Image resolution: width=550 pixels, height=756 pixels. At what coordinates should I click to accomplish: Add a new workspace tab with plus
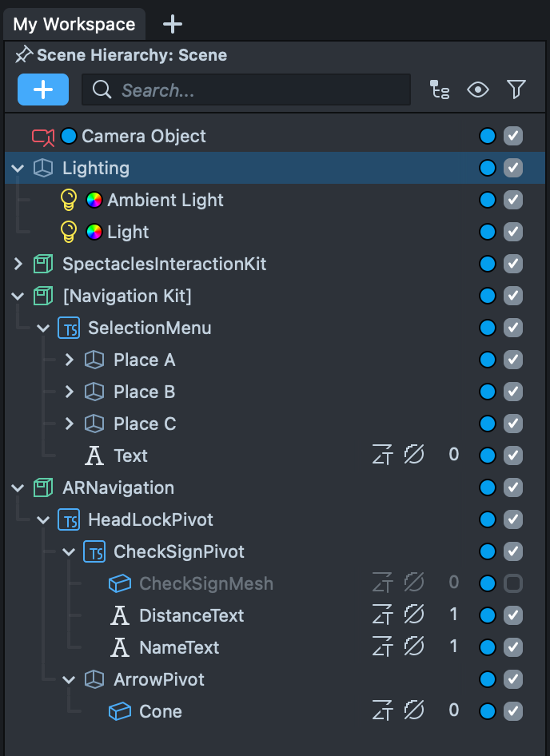click(x=173, y=24)
